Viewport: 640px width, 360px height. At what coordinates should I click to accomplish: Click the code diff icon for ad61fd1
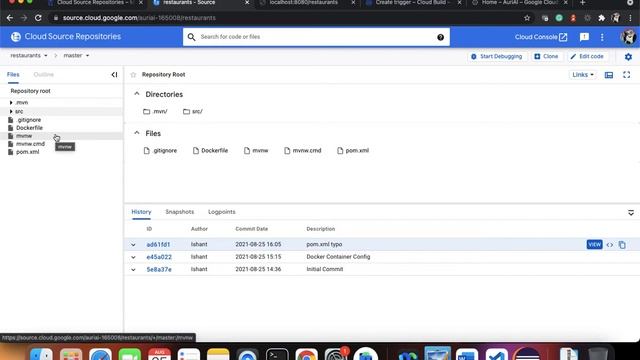point(609,245)
